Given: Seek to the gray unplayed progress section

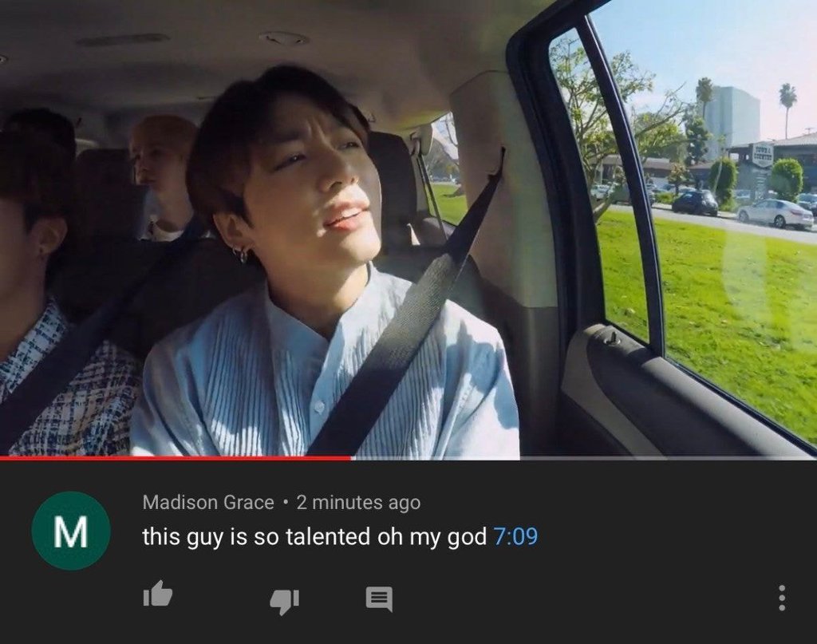Looking at the screenshot, I should point(585,458).
